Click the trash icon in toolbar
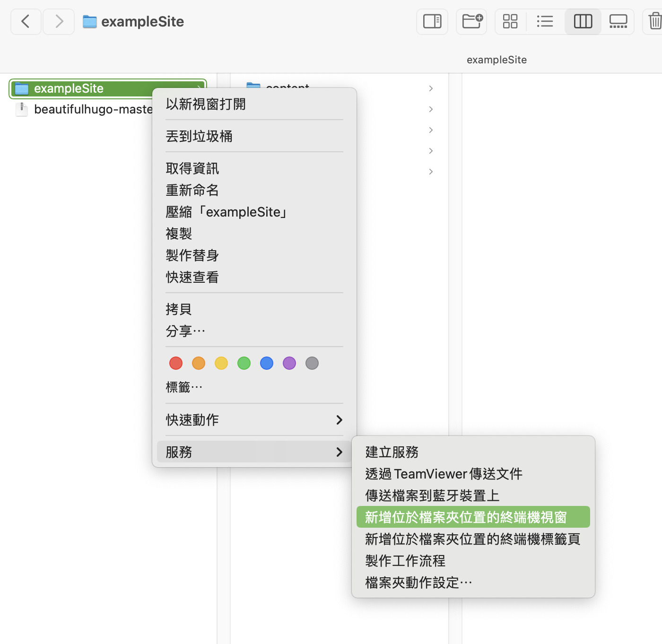 [655, 21]
